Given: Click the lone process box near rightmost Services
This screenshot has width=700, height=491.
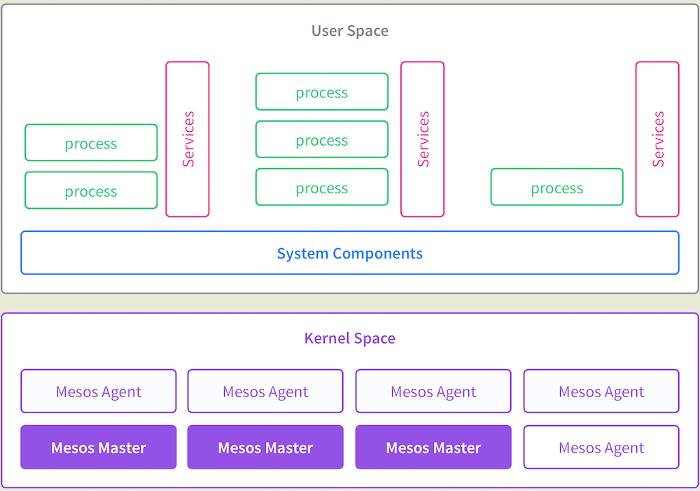Looking at the screenshot, I should point(557,187).
